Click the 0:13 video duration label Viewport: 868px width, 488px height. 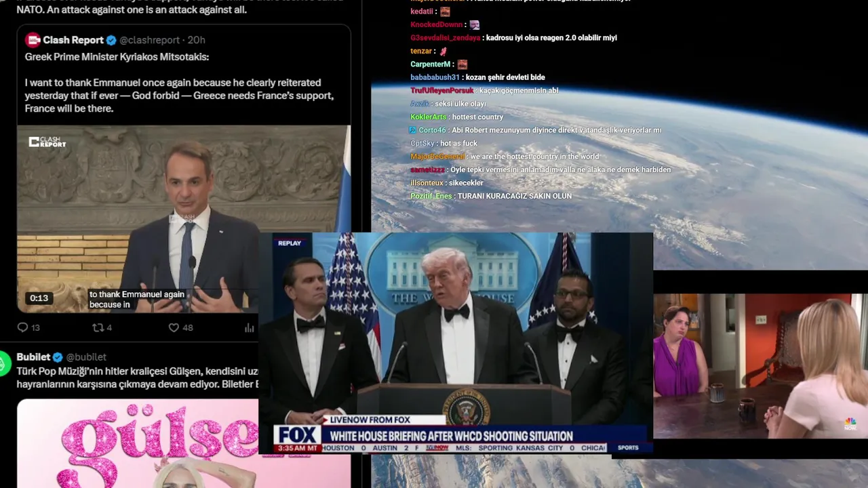39,298
